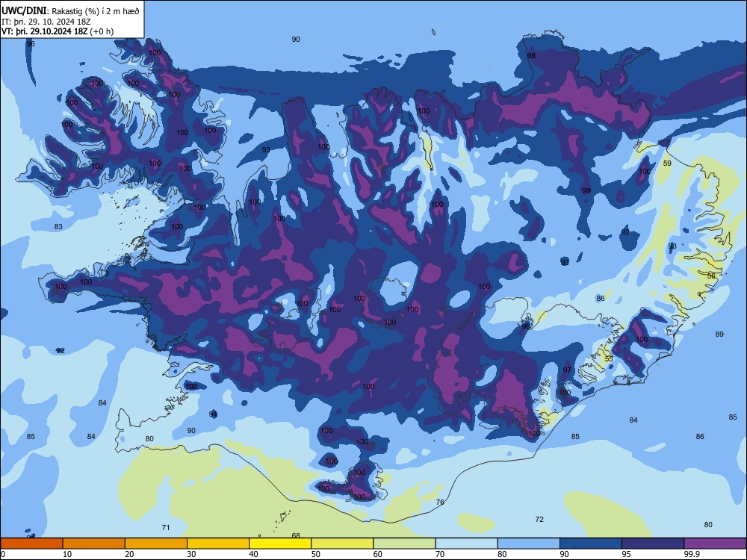Choose the pale blue 70–80 legend swatch
The height and width of the screenshot is (560, 747).
[467, 544]
